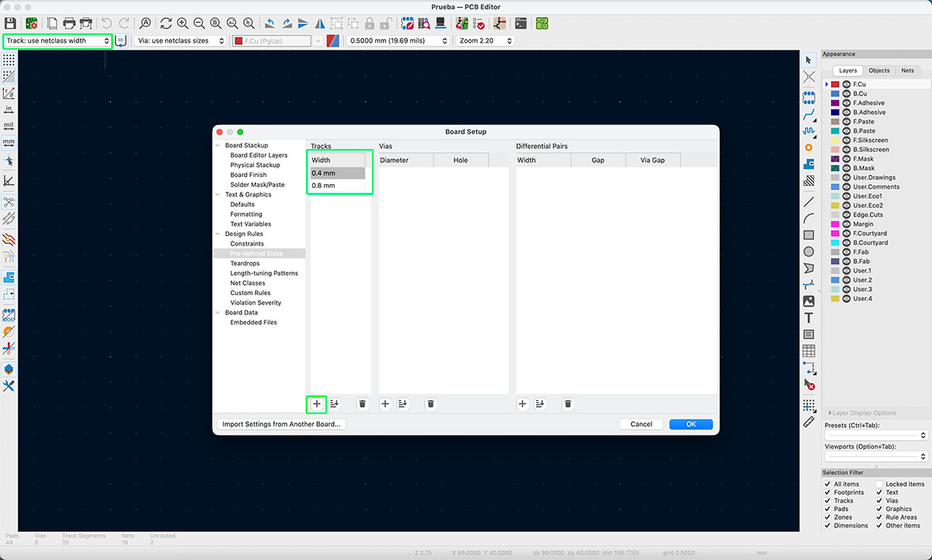Screen dimensions: 932x560
Task: Click the Mirror horizontally icon
Action: click(x=320, y=23)
